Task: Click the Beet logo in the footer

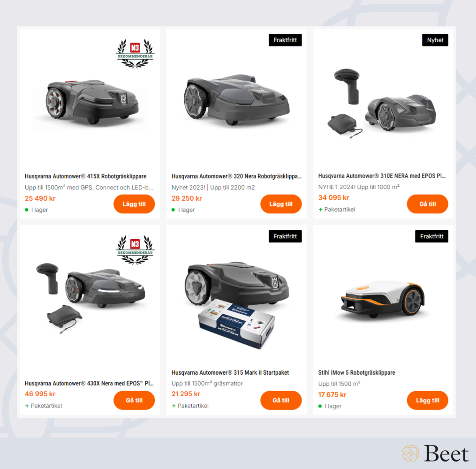Action: (436, 454)
